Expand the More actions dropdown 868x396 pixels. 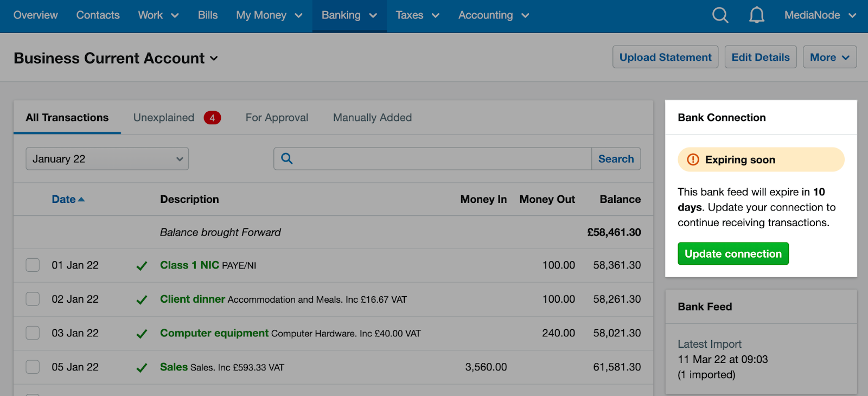point(829,57)
